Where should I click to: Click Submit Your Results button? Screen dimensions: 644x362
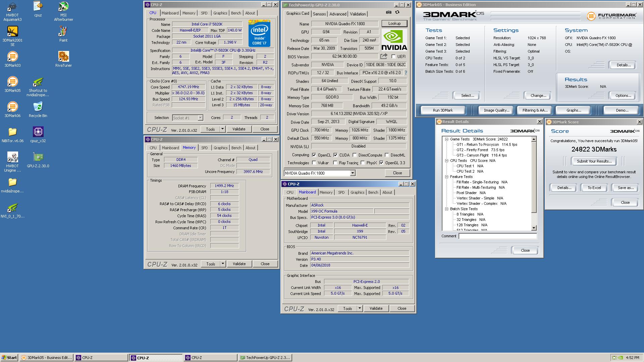coord(594,161)
